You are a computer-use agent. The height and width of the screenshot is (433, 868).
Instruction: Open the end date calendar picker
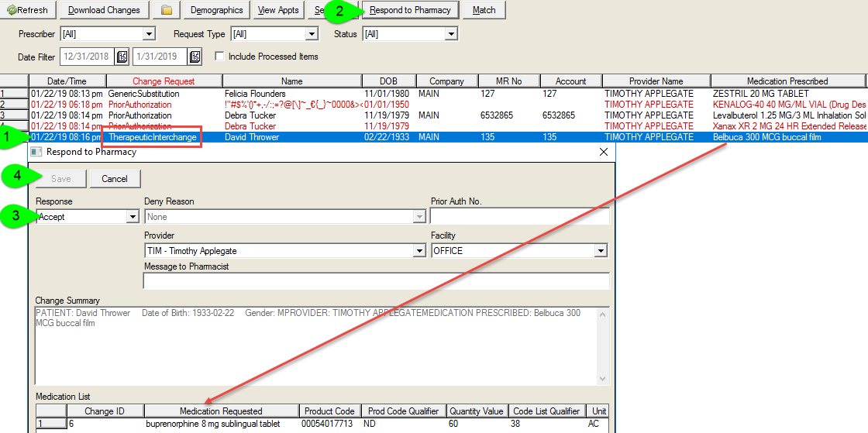pyautogui.click(x=195, y=57)
